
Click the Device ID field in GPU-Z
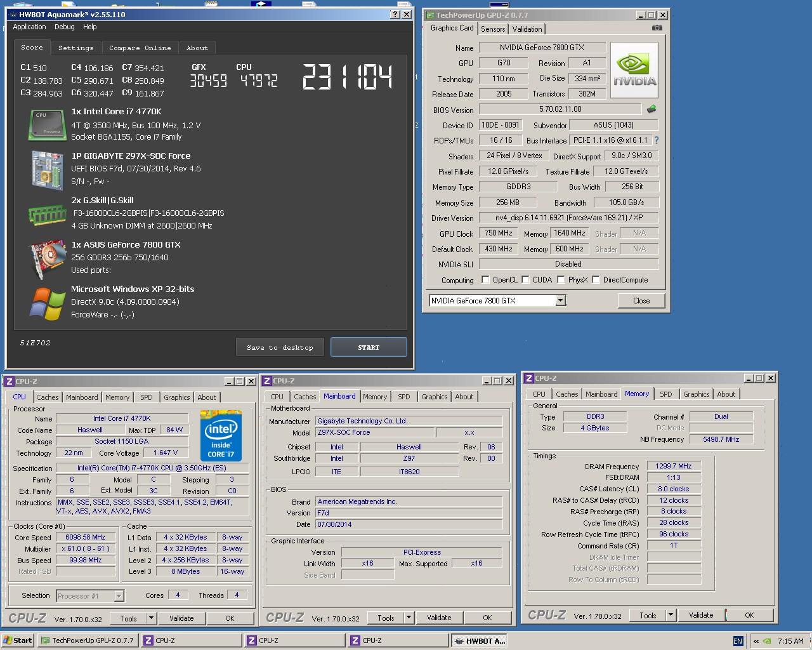pyautogui.click(x=500, y=125)
